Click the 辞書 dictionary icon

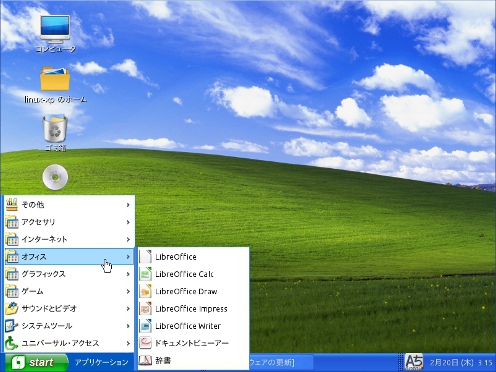coord(145,360)
